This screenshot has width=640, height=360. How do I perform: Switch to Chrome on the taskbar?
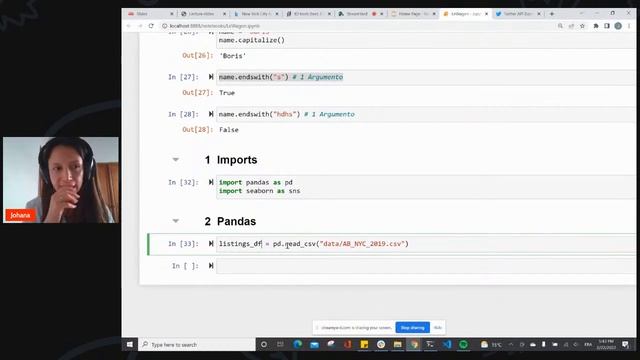(414, 344)
